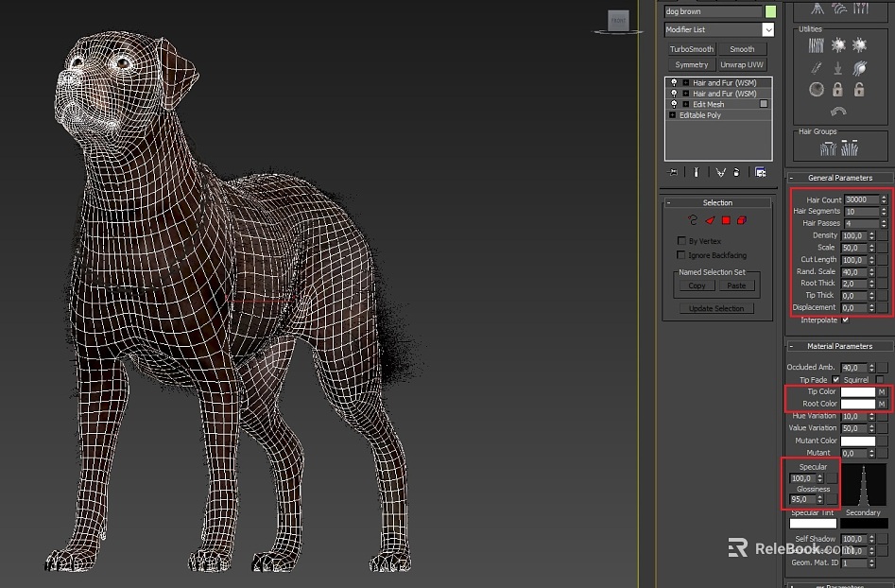The image size is (895, 588).
Task: Click the round gray ball Utilities icon
Action: tap(817, 90)
